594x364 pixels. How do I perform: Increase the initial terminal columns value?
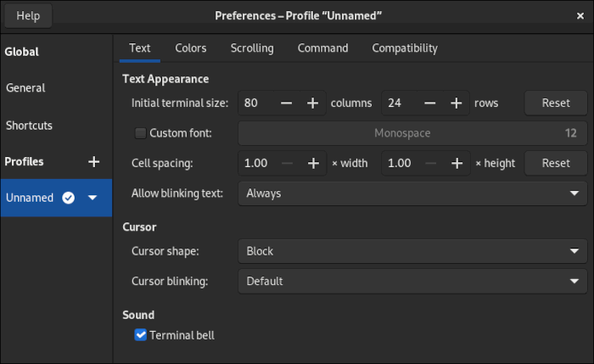312,103
